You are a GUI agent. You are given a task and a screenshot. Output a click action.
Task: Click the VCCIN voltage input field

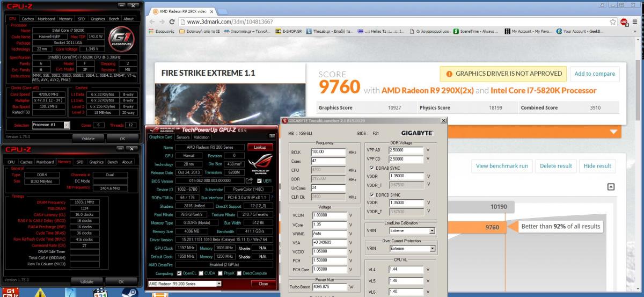pyautogui.click(x=328, y=215)
